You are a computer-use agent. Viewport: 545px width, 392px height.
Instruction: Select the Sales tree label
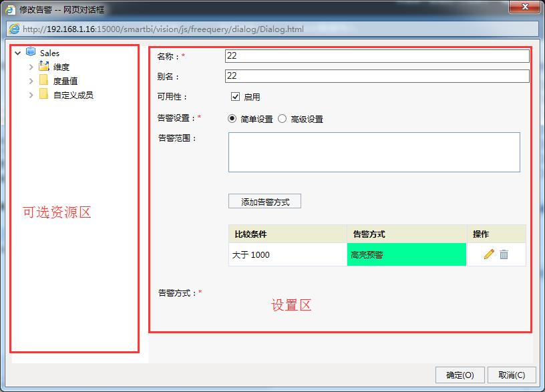(x=49, y=53)
